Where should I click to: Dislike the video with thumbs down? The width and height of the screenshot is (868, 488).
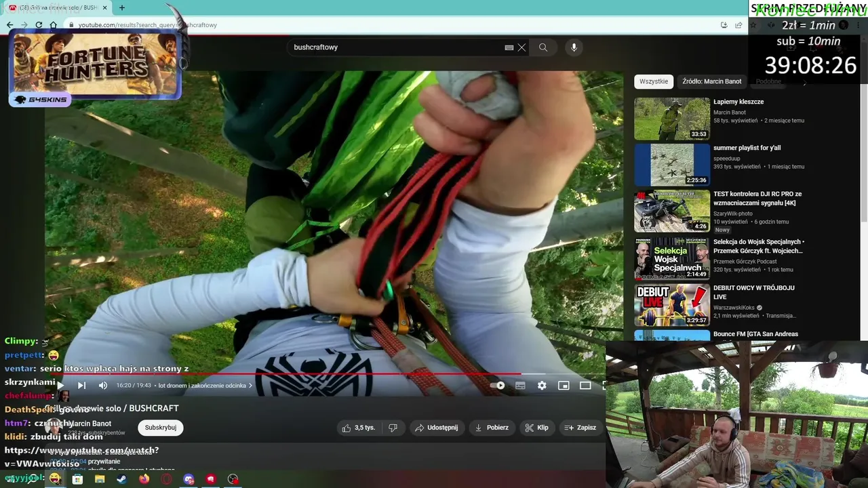tap(393, 428)
